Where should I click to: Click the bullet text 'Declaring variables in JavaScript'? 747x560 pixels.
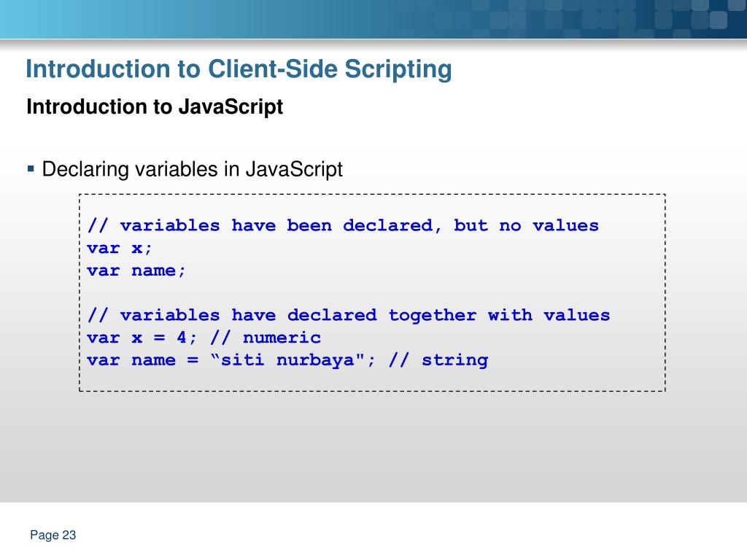(x=192, y=169)
